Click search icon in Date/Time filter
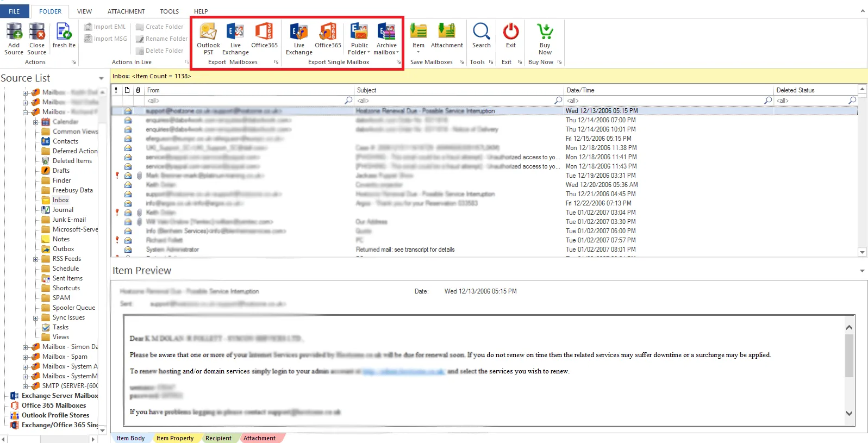The height and width of the screenshot is (443, 868). [768, 101]
